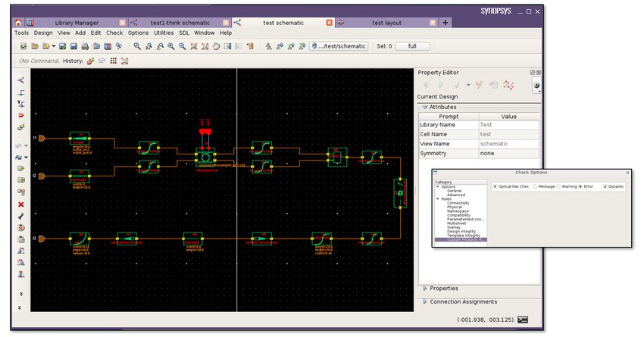The width and height of the screenshot is (644, 337).
Task: Open the Check menu
Action: (114, 33)
